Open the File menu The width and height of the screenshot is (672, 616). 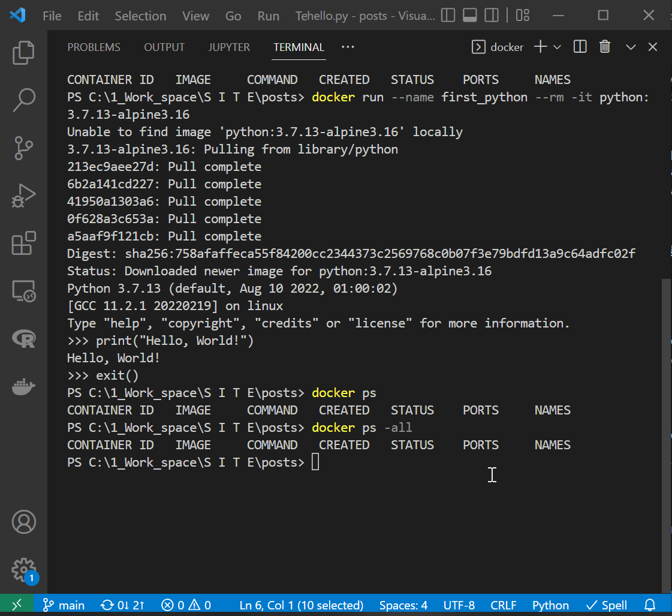point(52,16)
